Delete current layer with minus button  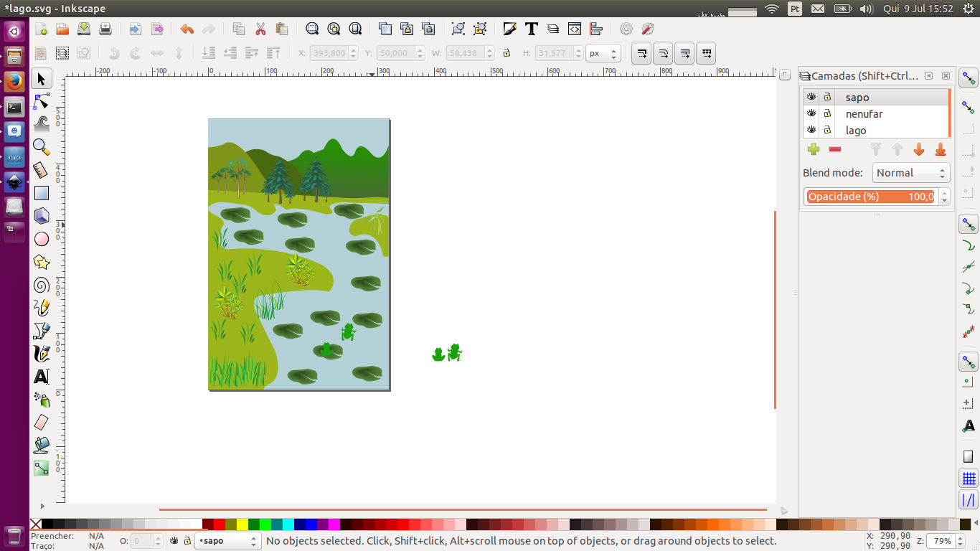(x=835, y=149)
